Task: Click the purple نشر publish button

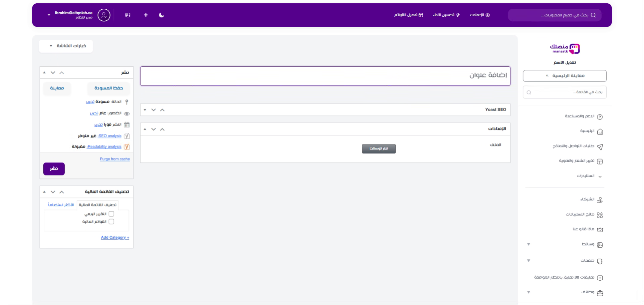Action: click(54, 169)
